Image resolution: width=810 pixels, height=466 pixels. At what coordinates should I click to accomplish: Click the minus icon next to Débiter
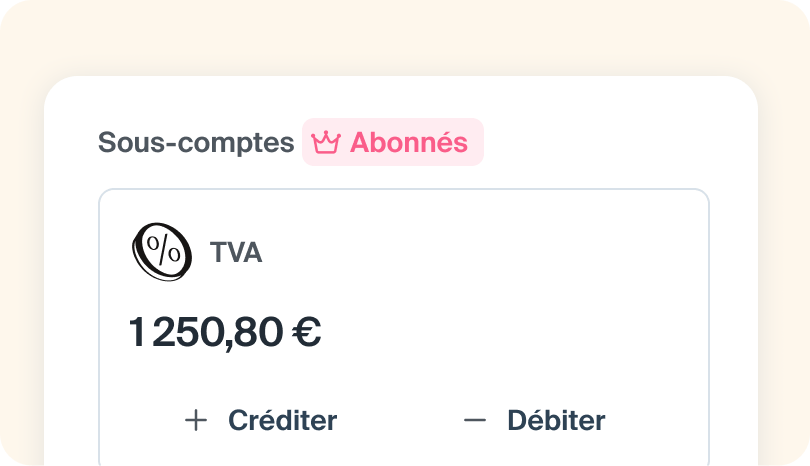tap(475, 421)
